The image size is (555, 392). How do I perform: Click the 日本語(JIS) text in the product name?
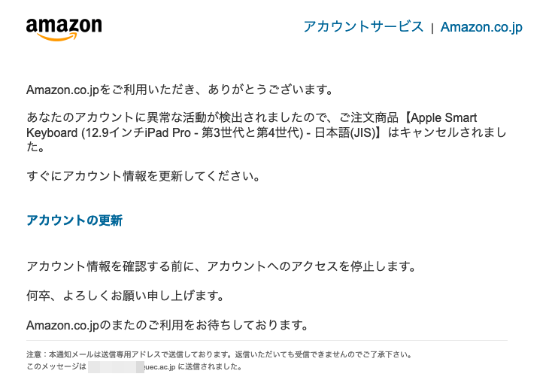click(x=344, y=132)
